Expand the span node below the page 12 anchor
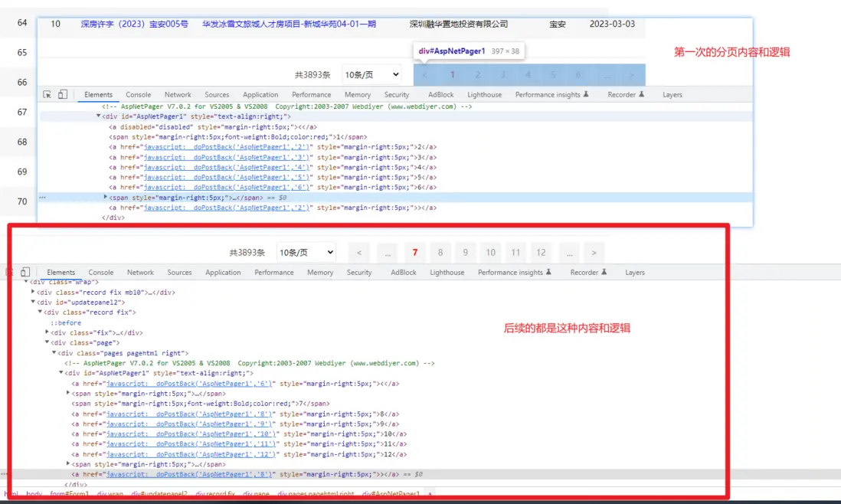 67,464
